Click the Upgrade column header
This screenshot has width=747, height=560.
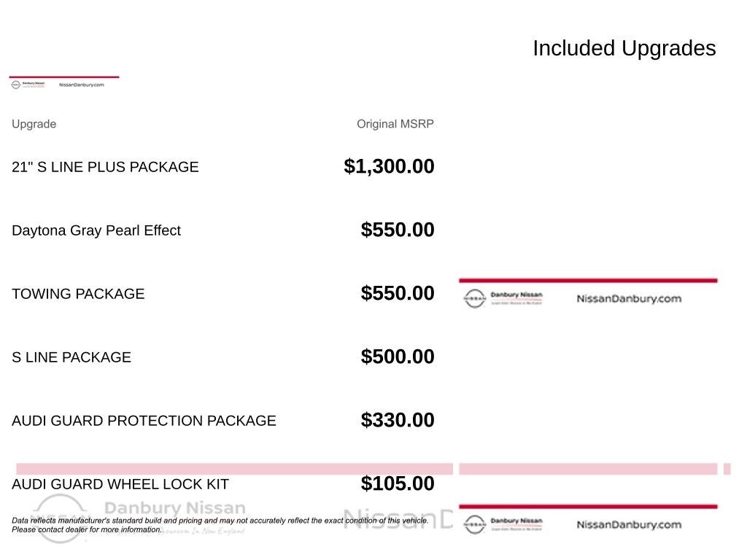click(x=34, y=124)
